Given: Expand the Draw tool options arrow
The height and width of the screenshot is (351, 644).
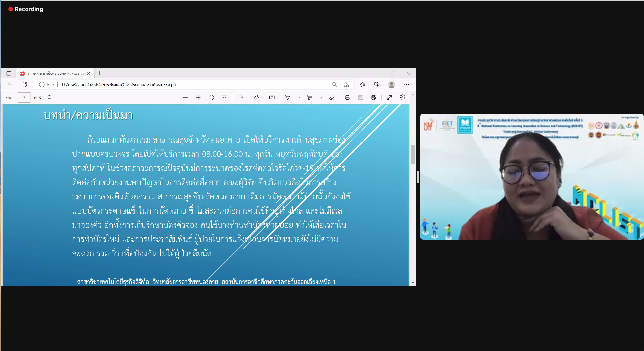Looking at the screenshot, I should click(299, 98).
